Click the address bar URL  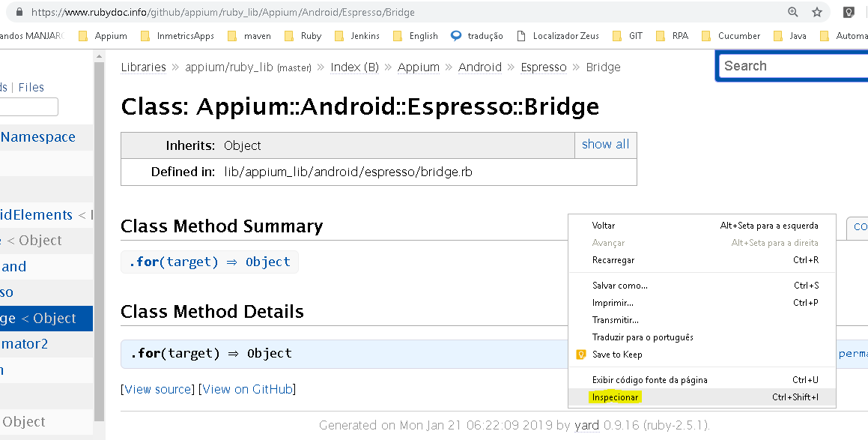pos(223,12)
